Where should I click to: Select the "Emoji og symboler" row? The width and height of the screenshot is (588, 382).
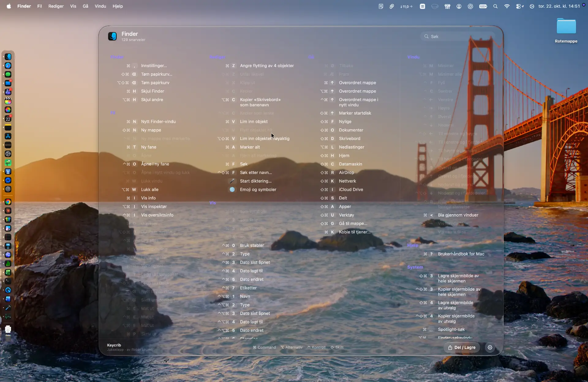tap(253, 190)
